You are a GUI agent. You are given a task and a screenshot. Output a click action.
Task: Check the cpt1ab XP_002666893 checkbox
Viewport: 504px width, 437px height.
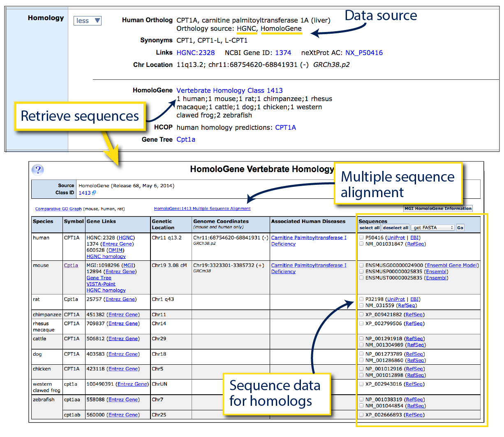pos(361,415)
